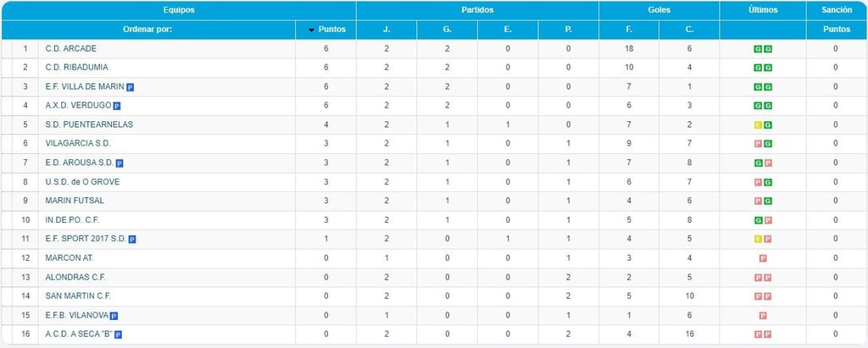Screen dimensions: 868x348
Task: Sort by the E. draws column header
Action: (508, 30)
